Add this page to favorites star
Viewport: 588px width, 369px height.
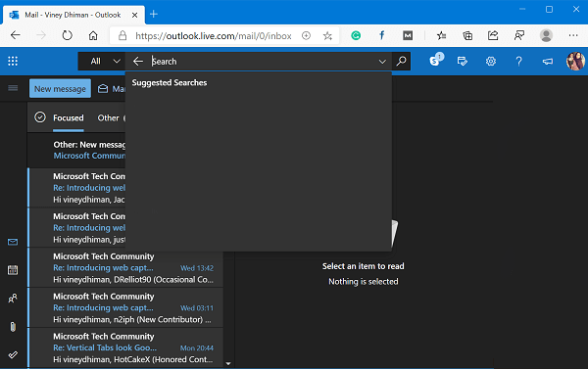327,35
